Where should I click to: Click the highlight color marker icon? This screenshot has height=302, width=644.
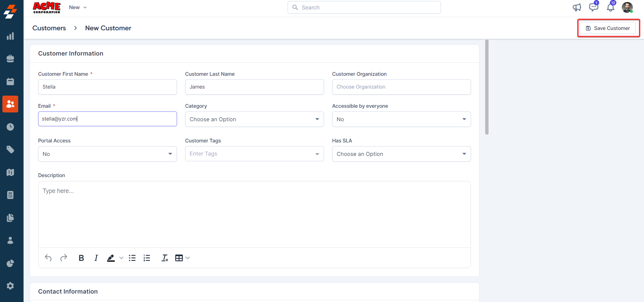(x=111, y=258)
